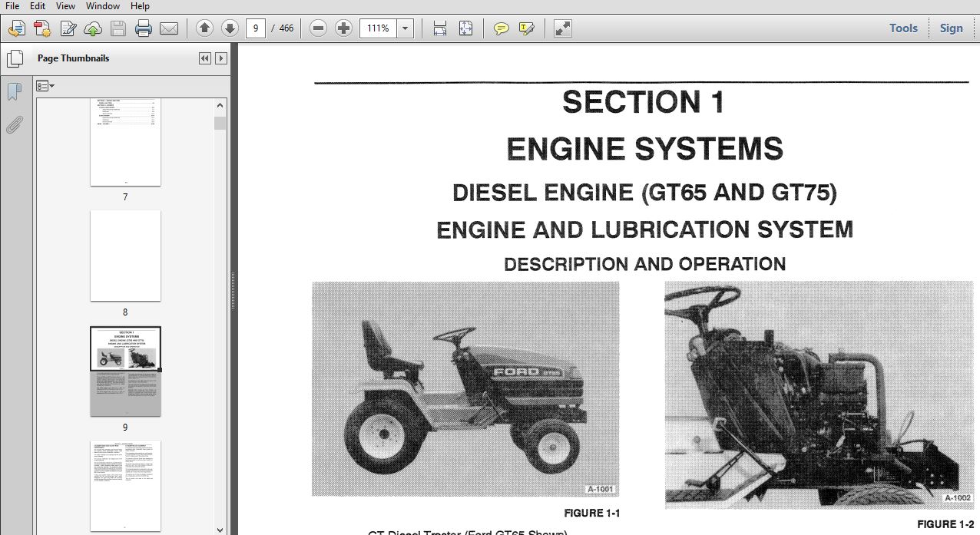Click the Highlight text tool icon
This screenshot has width=980, height=535.
pos(526,29)
